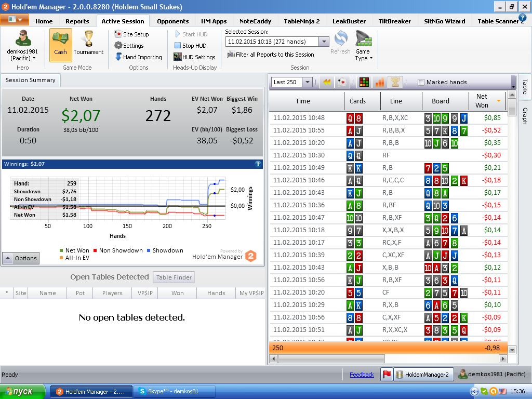Click the help icon at ribbon right
Screen dimensions: 532x399
point(523,18)
